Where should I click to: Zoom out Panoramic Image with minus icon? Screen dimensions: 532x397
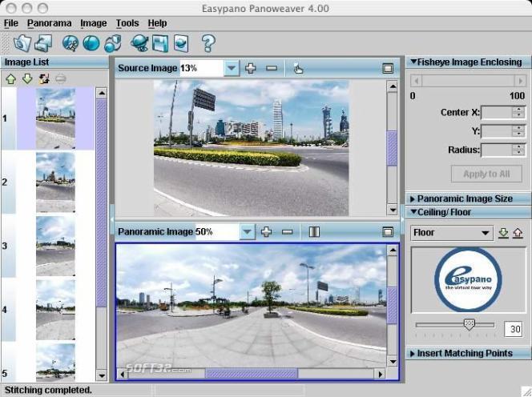pos(288,232)
